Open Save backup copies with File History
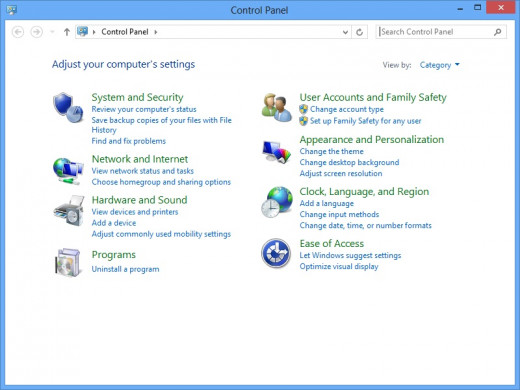 162,125
